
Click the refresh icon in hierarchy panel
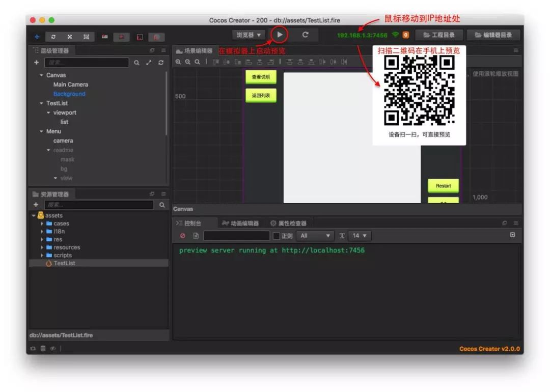pos(161,63)
